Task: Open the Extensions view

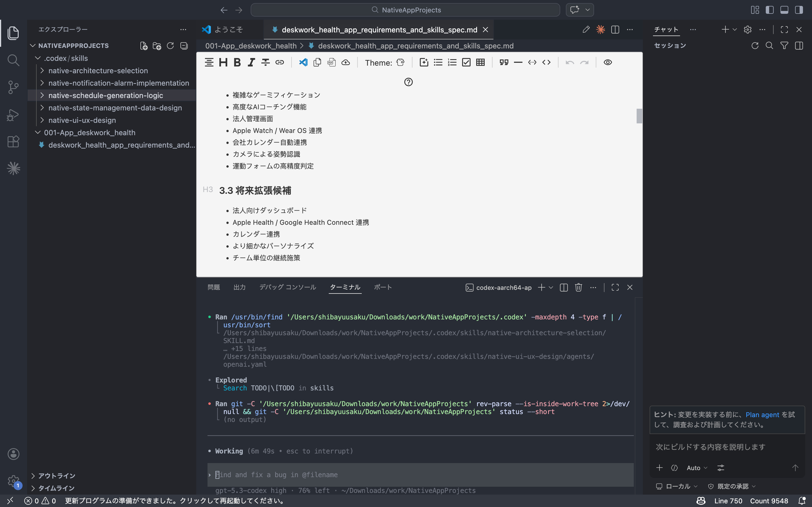Action: click(x=13, y=141)
